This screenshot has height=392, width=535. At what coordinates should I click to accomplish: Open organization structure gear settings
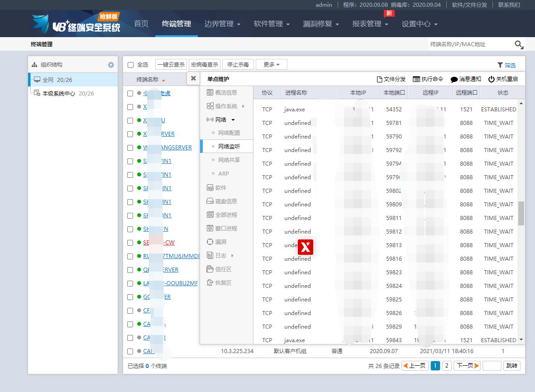tap(111, 65)
